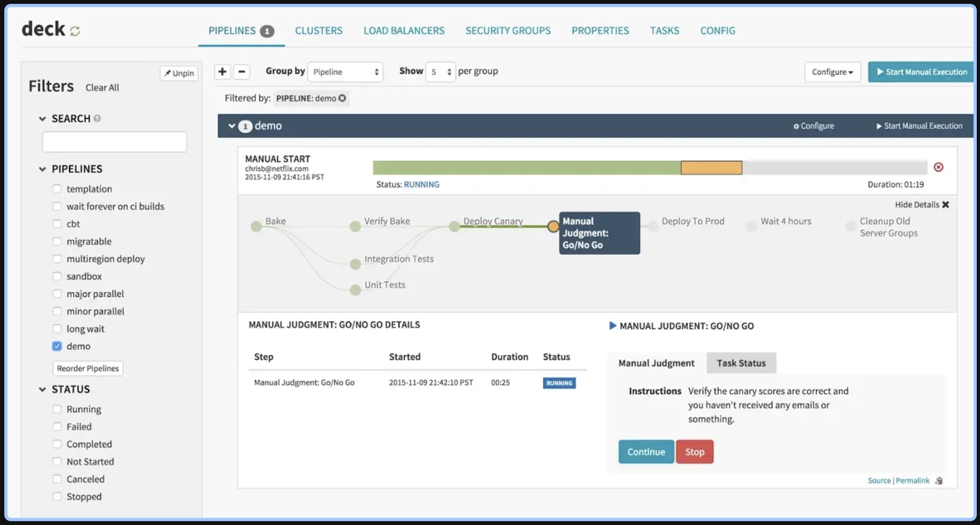Open the TASKS tab
The width and height of the screenshot is (980, 525).
[665, 31]
